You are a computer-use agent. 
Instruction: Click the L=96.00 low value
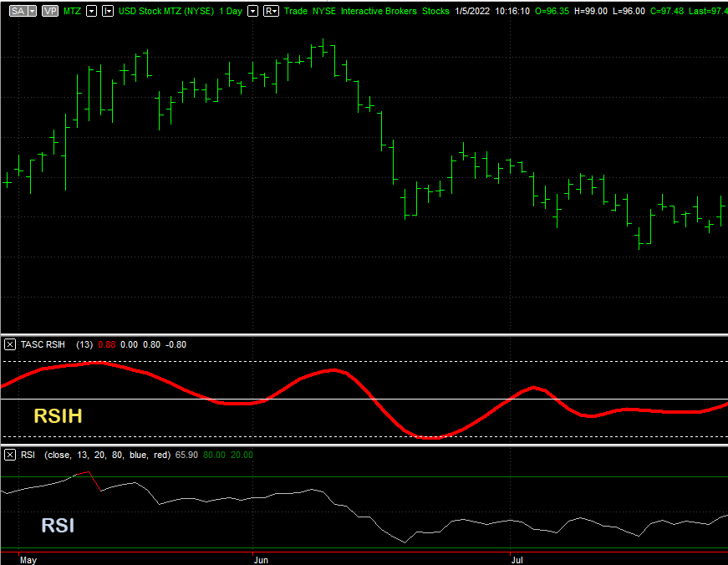point(629,11)
